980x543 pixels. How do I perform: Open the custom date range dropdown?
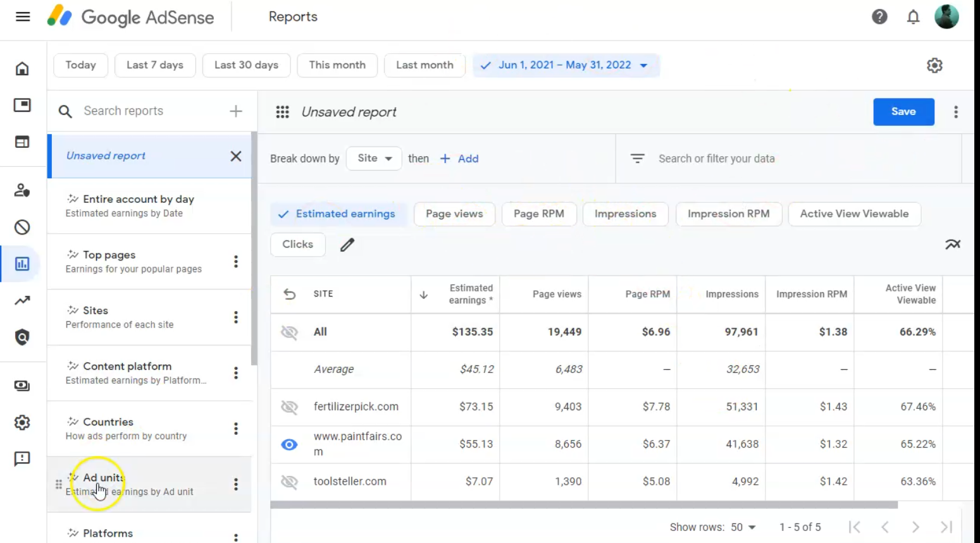[x=566, y=65]
